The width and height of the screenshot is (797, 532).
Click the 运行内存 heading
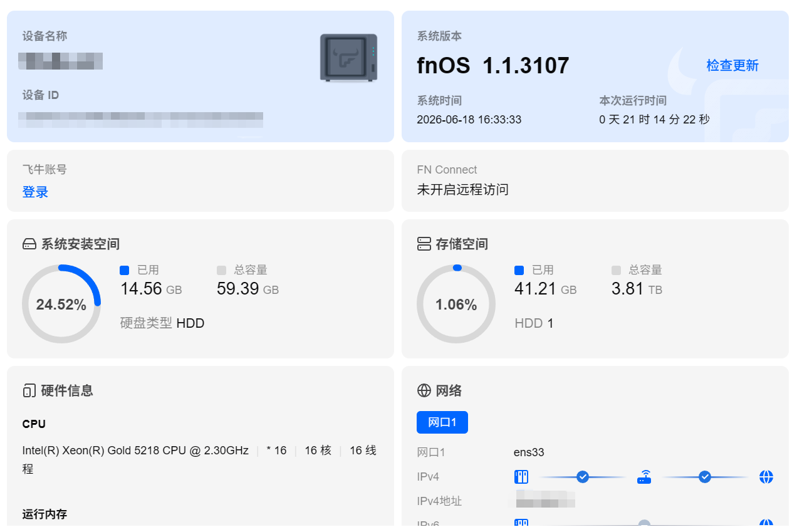(44, 514)
